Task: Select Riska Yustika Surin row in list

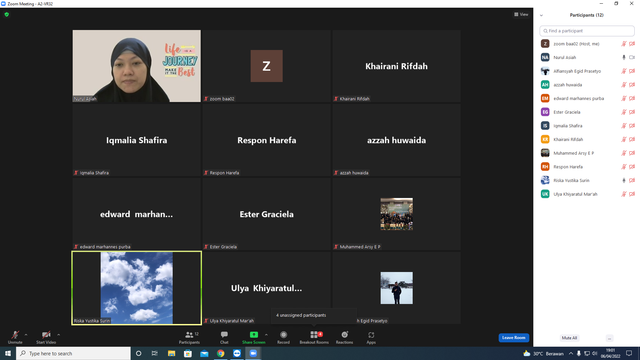Action: click(587, 180)
